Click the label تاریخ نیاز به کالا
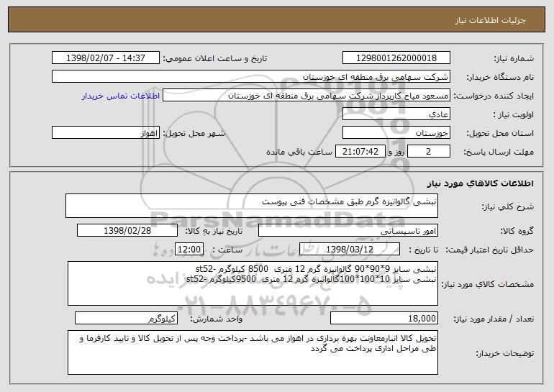The image size is (554, 392). 214,232
